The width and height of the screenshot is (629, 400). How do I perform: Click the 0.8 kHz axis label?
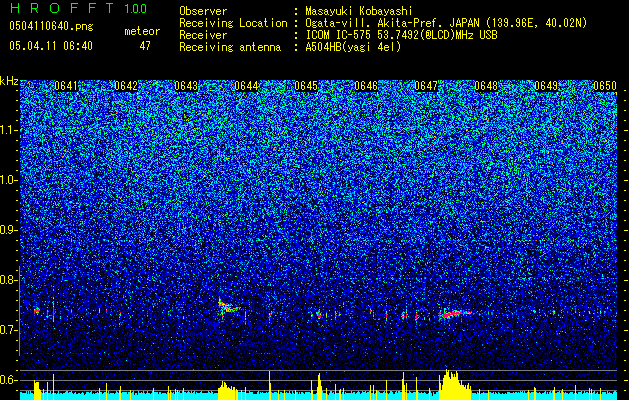pos(8,280)
